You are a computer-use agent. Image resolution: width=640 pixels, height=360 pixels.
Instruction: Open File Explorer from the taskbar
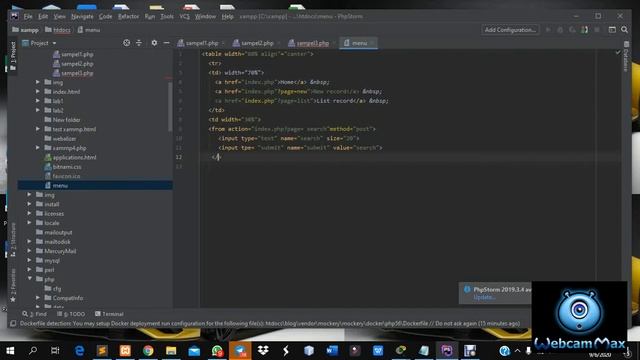171,351
